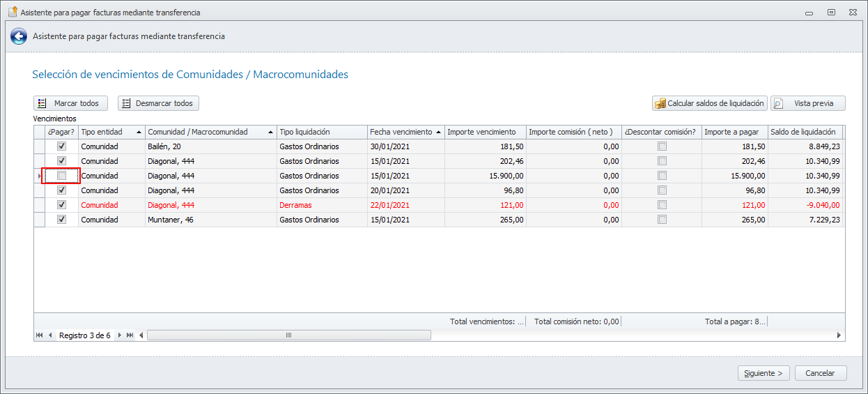This screenshot has width=868, height=394.
Task: Jump to last record in navigator
Action: (130, 335)
